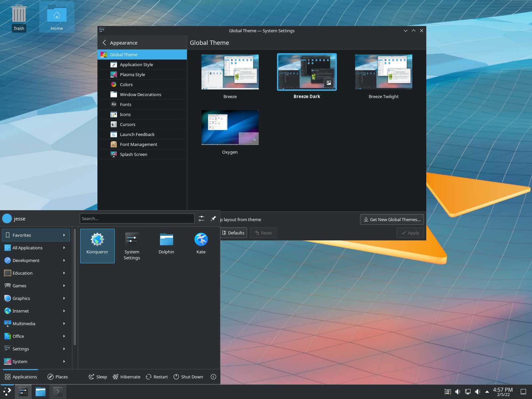Open the Trash desktop icon

[x=19, y=18]
